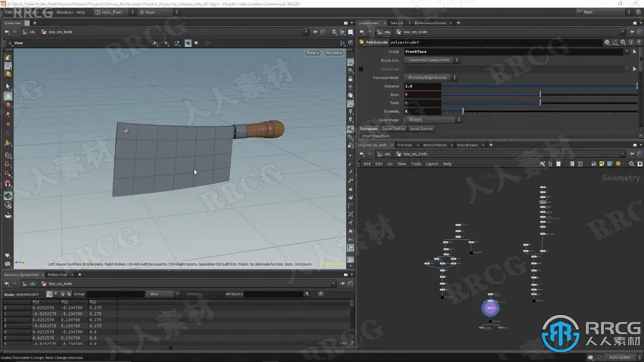Click the magnifier search icon in parameter pane
This screenshot has width=644, height=362.
click(x=623, y=43)
